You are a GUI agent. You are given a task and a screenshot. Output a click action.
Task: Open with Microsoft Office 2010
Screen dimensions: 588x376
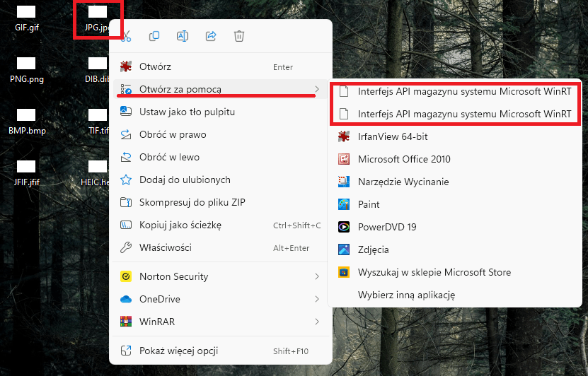tap(455, 159)
